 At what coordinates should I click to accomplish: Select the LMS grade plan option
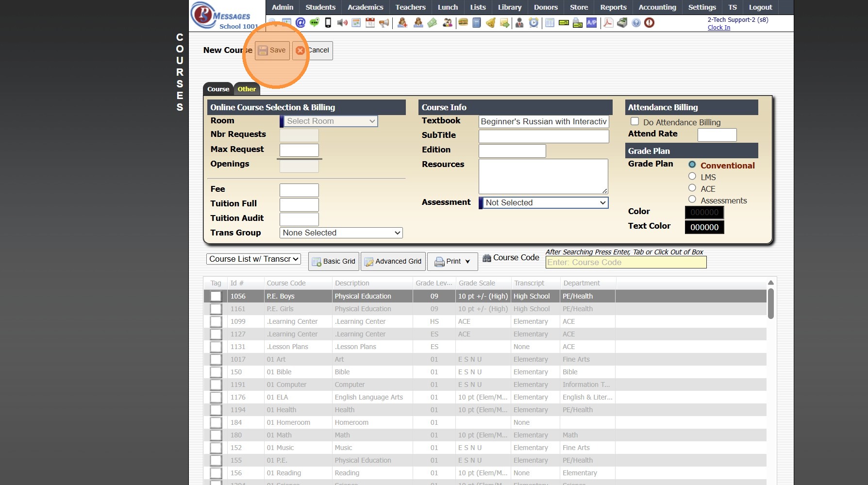[x=692, y=176]
